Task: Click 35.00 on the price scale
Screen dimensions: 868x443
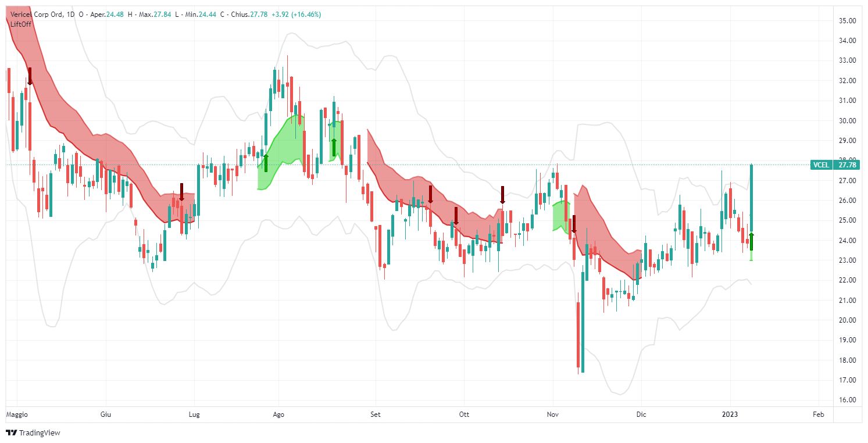Action: (847, 20)
